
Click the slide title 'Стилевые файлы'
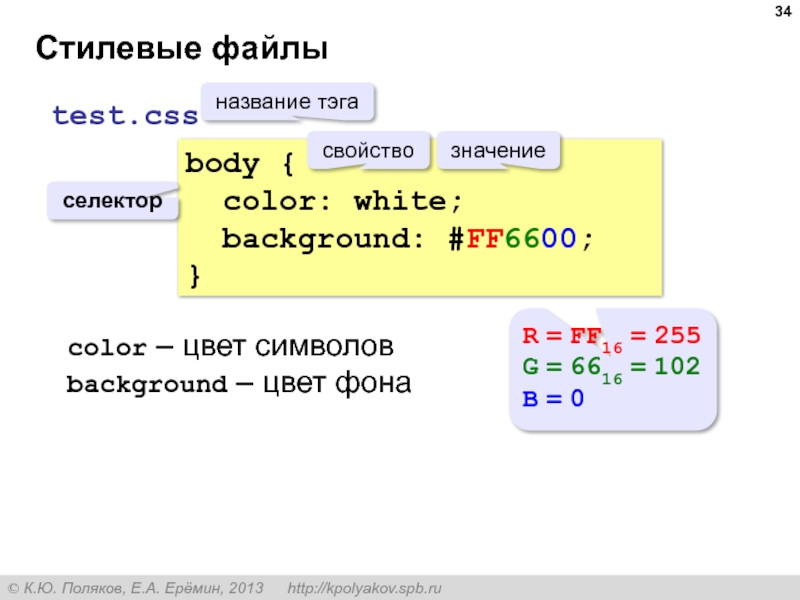coord(182,48)
